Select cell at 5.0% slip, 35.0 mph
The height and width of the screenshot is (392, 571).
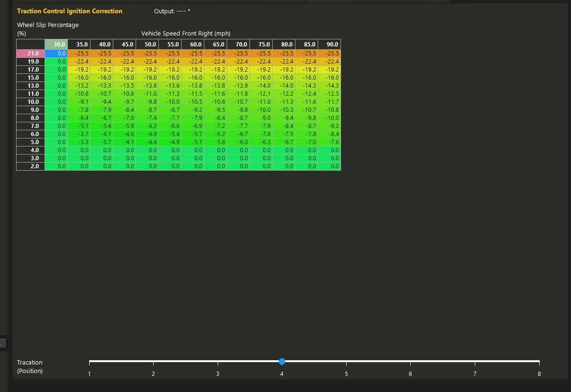pyautogui.click(x=79, y=142)
